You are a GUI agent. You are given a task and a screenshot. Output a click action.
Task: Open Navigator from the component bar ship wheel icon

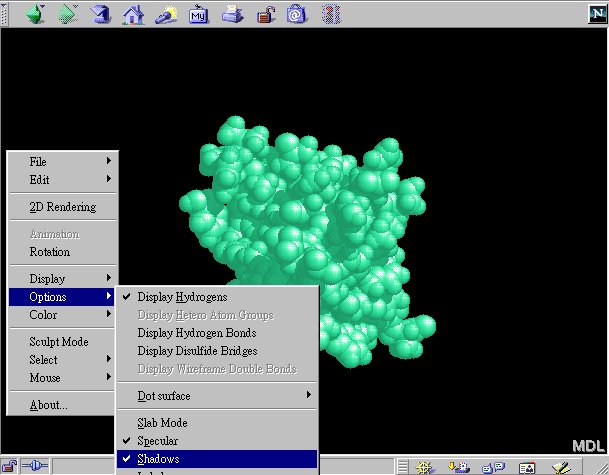pyautogui.click(x=424, y=466)
